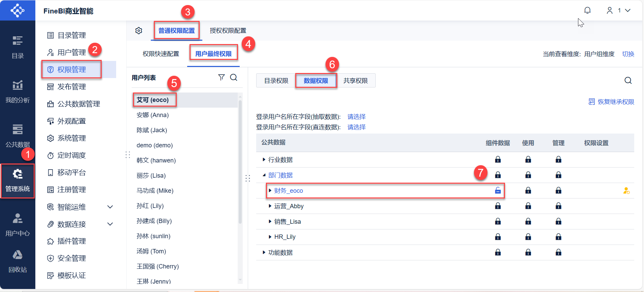Screen dimensions: 644x292
Task: Click the FineBI logo icon
Action: pyautogui.click(x=18, y=10)
